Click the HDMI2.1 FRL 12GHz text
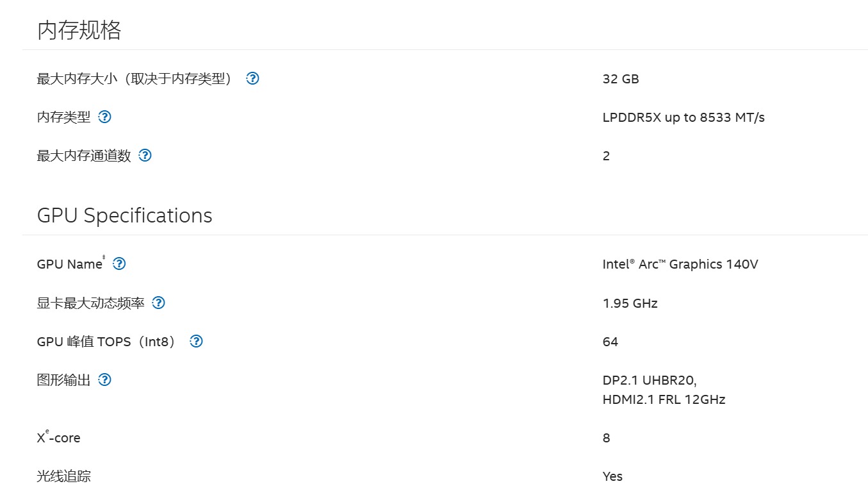This screenshot has width=868, height=493. pos(663,400)
